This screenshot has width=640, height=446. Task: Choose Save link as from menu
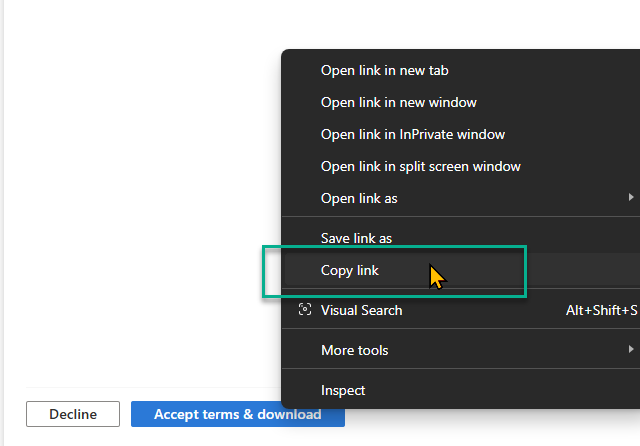tap(356, 238)
